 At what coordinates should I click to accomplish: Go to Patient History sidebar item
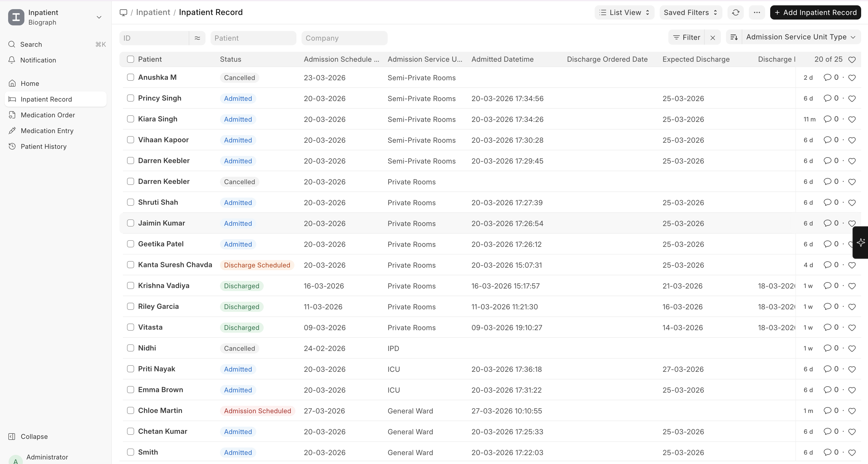coord(43,146)
